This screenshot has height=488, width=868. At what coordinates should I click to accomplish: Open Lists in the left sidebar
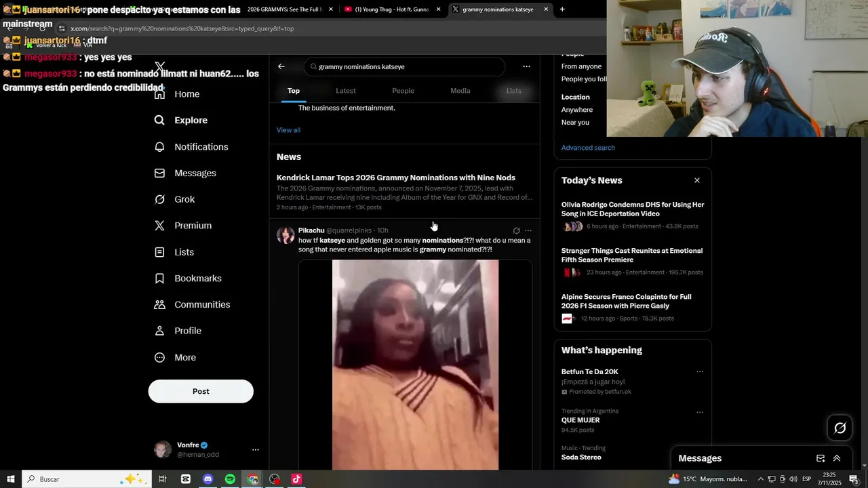174,252
